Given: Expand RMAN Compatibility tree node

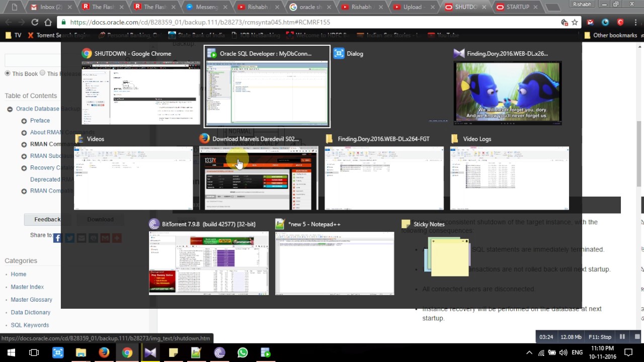Looking at the screenshot, I should pyautogui.click(x=24, y=191).
